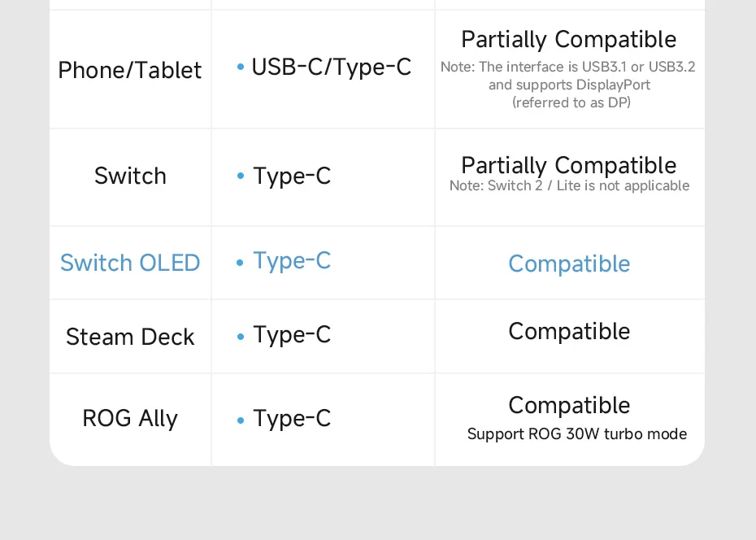
Task: Click the bullet beside Steam Deck's Type-C
Action: click(x=241, y=337)
